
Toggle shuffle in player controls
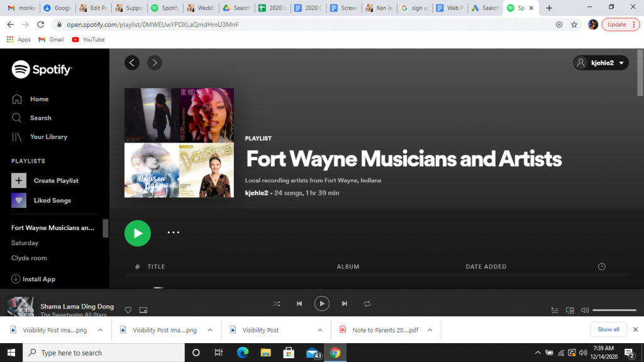coord(277,304)
